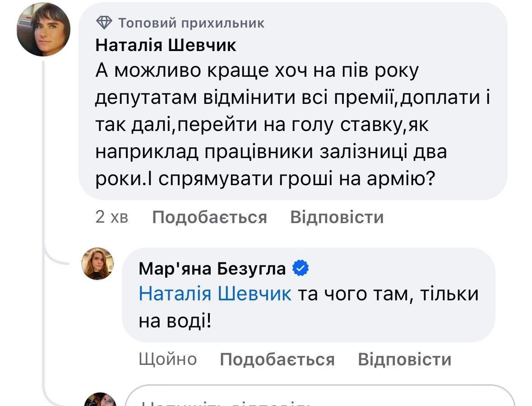Like Мар'яна Безугла's reply with Подобається
This screenshot has height=406, width=532.
click(277, 359)
